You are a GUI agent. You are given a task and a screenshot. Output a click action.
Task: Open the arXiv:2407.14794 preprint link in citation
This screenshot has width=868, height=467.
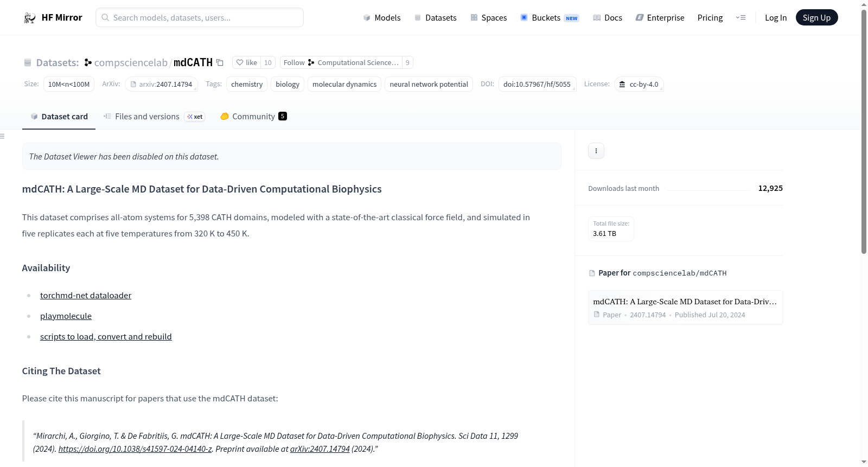(320, 449)
